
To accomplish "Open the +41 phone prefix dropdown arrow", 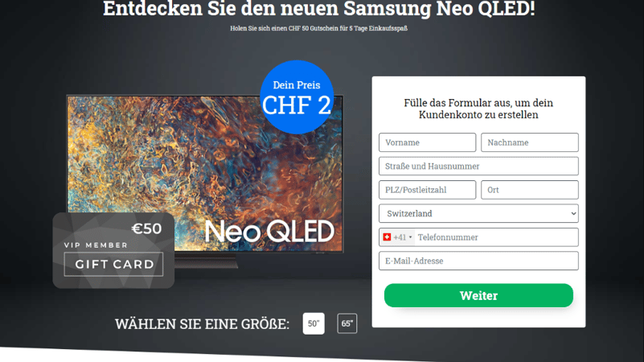I will pyautogui.click(x=410, y=237).
